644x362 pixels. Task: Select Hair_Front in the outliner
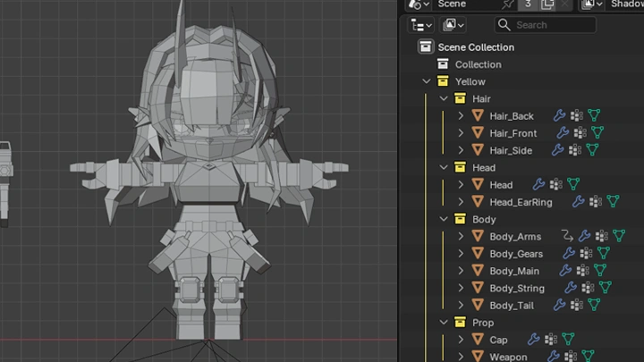(x=513, y=133)
